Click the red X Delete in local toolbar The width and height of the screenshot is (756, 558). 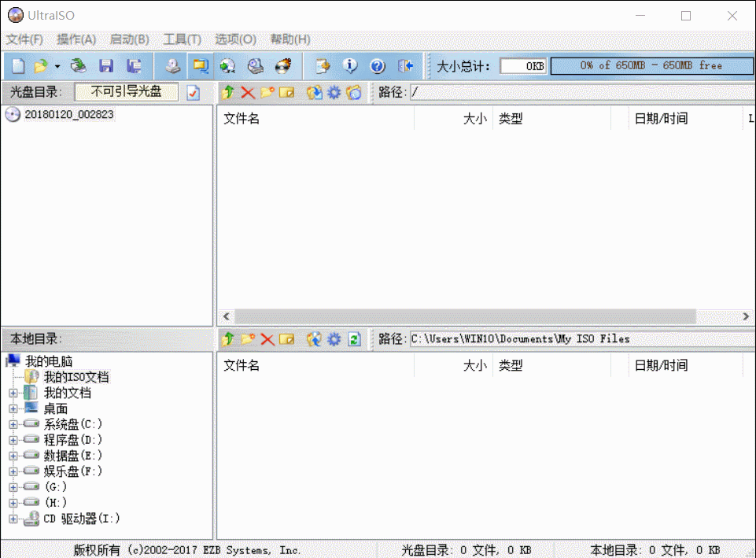pyautogui.click(x=267, y=339)
